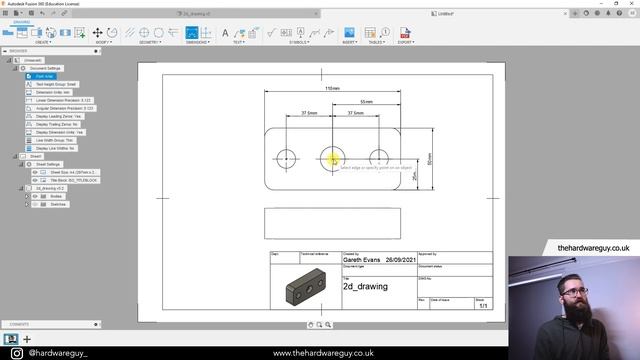This screenshot has width=640, height=360.
Task: Click the DRAWING ribbon tab
Action: tap(21, 22)
